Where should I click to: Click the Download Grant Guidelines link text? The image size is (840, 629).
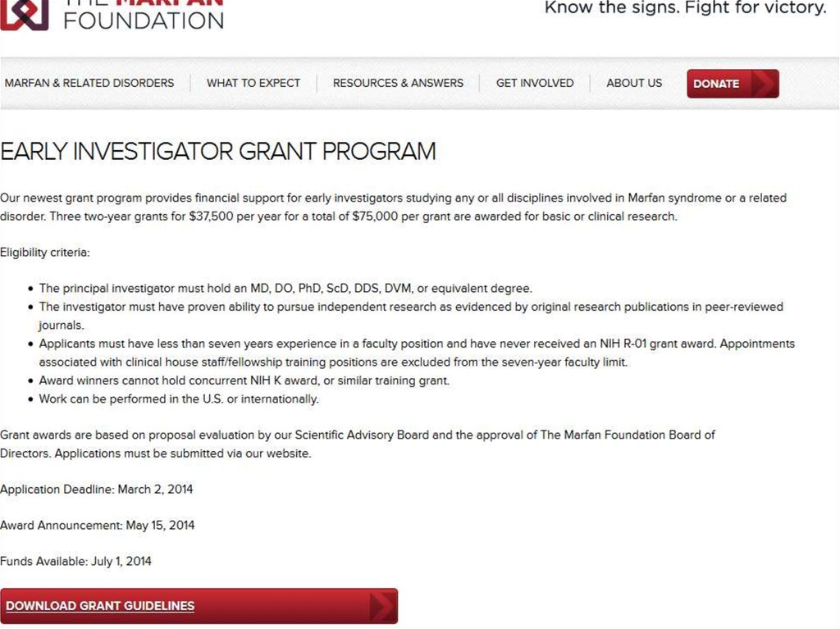coord(100,606)
